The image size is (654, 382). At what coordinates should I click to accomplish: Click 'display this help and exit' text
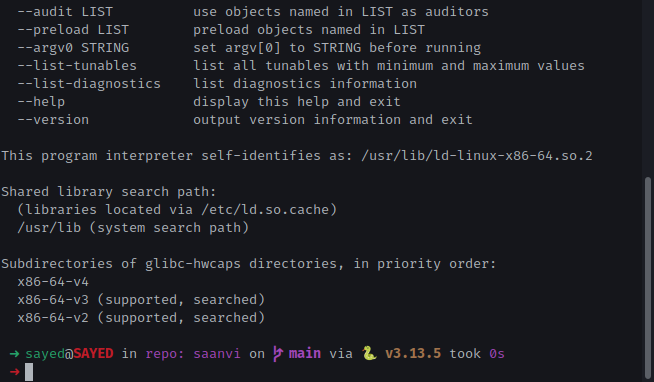tap(297, 101)
